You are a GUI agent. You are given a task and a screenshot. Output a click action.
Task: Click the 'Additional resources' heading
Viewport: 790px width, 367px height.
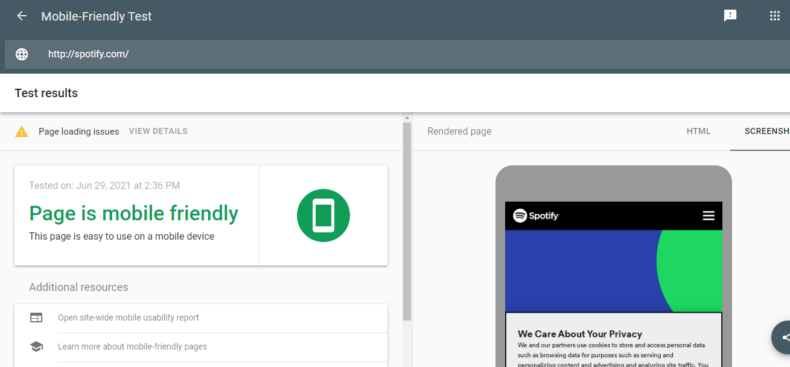(x=79, y=287)
